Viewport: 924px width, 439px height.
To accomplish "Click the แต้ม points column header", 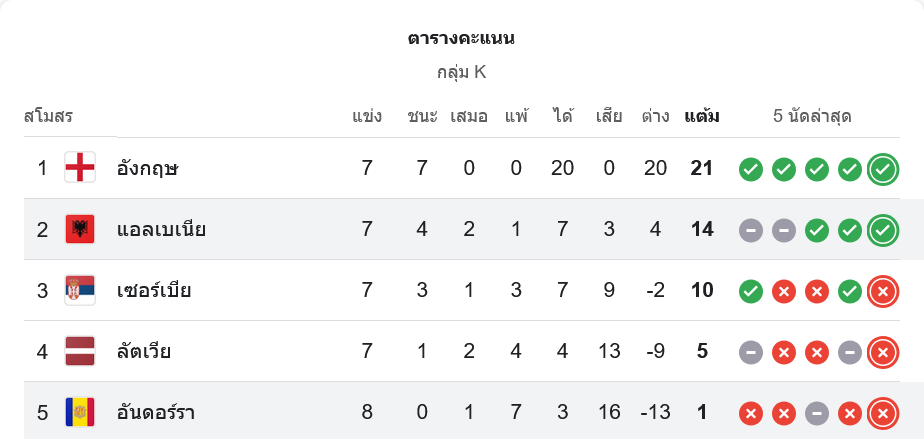I will 702,116.
